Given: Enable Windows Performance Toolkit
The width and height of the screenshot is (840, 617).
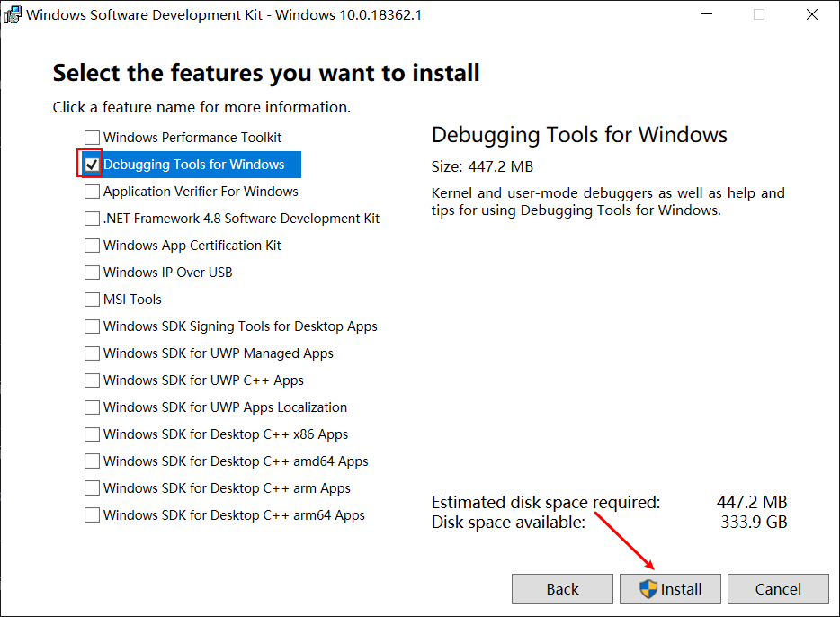Looking at the screenshot, I should 91,137.
